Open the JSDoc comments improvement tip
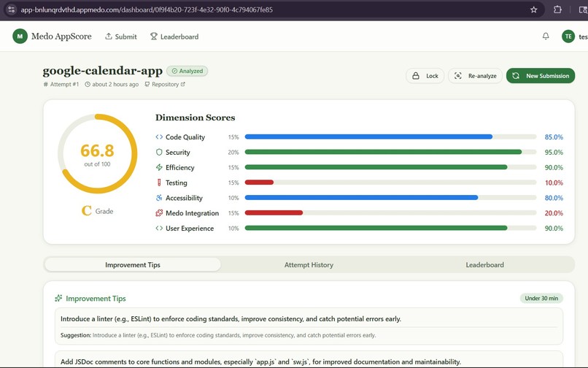This screenshot has height=368, width=588. 309,359
